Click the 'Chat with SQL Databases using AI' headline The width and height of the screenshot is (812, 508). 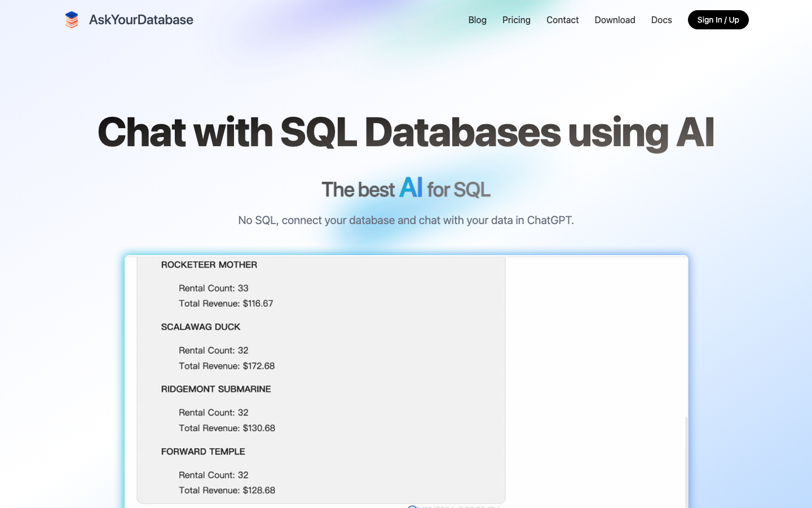406,132
